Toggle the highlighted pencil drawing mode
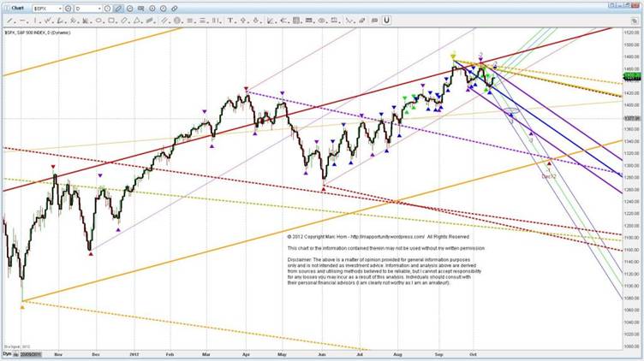Viewport: 644px width, 361px height. (119, 8)
